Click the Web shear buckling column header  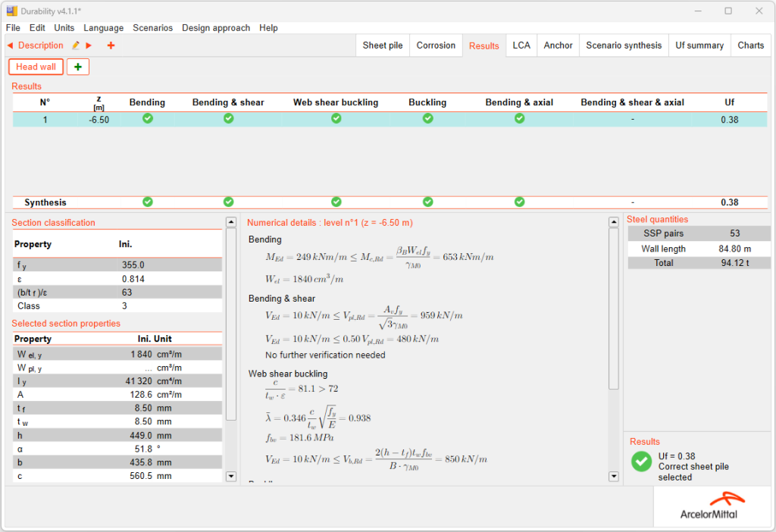pos(336,102)
